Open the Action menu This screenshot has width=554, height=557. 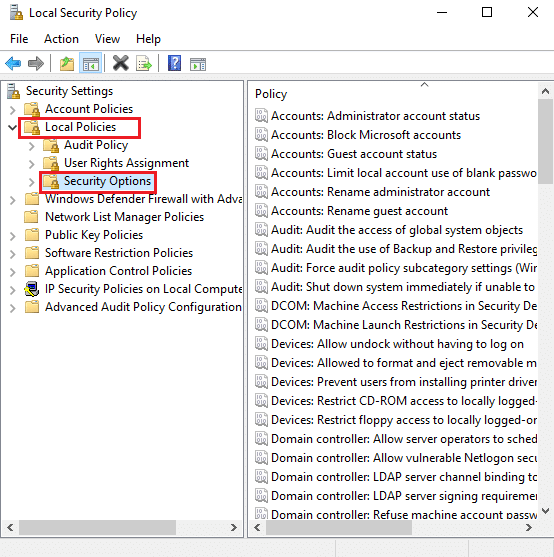[x=61, y=39]
